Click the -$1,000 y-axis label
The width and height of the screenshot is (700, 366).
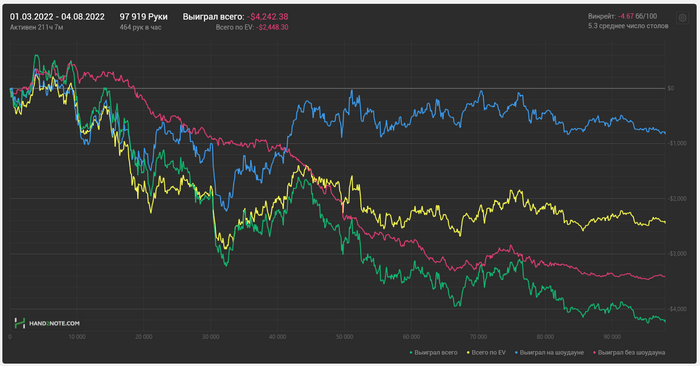click(x=676, y=143)
